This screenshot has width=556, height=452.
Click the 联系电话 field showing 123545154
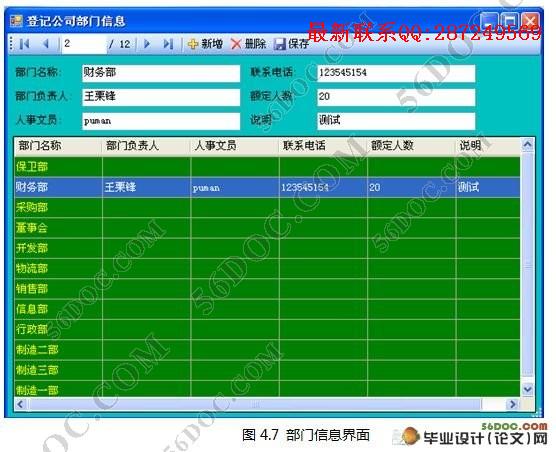coord(396,73)
